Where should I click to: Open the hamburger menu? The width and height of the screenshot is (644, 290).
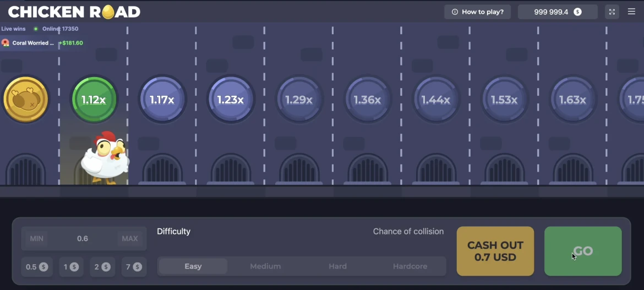[x=632, y=12]
